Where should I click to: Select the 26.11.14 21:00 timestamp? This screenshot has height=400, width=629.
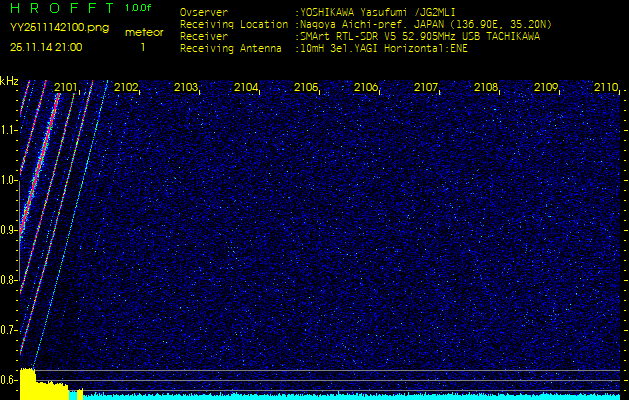46,47
